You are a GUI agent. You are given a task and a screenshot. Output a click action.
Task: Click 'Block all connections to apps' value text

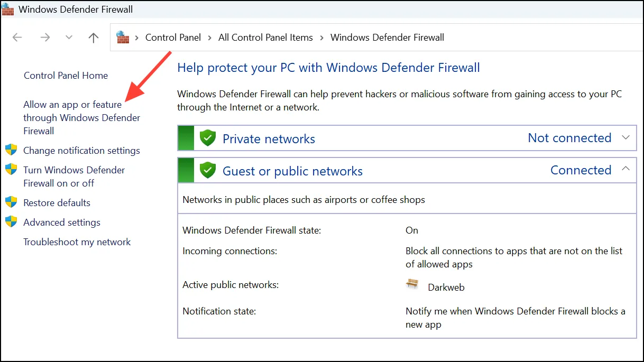(x=514, y=257)
